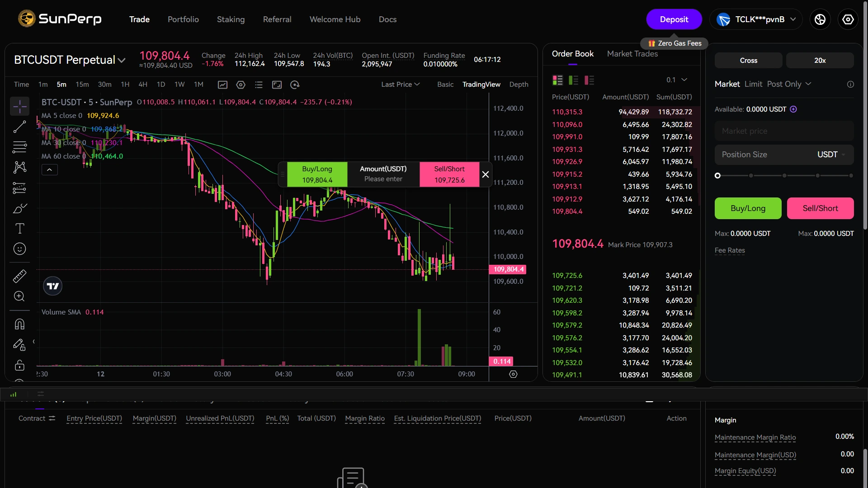Click the zoom in tool
The width and height of the screenshot is (868, 488).
pos(19,296)
